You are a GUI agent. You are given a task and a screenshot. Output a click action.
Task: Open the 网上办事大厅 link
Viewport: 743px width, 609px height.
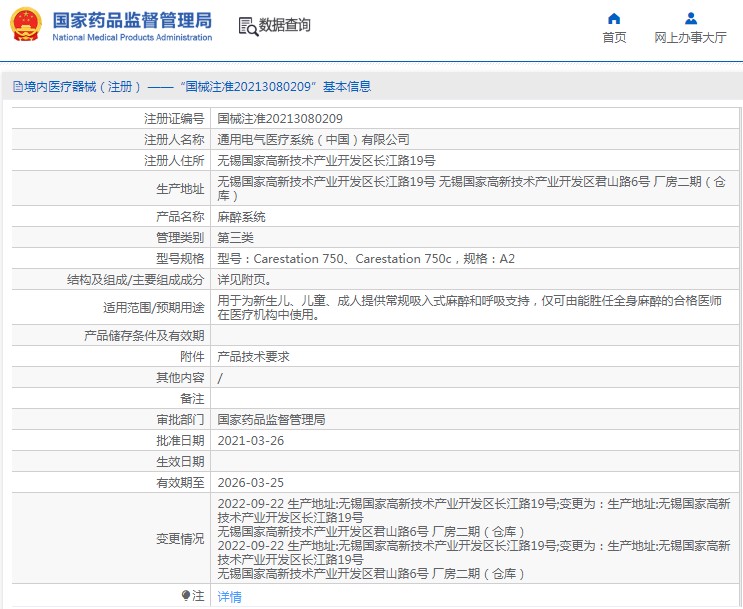tap(690, 37)
